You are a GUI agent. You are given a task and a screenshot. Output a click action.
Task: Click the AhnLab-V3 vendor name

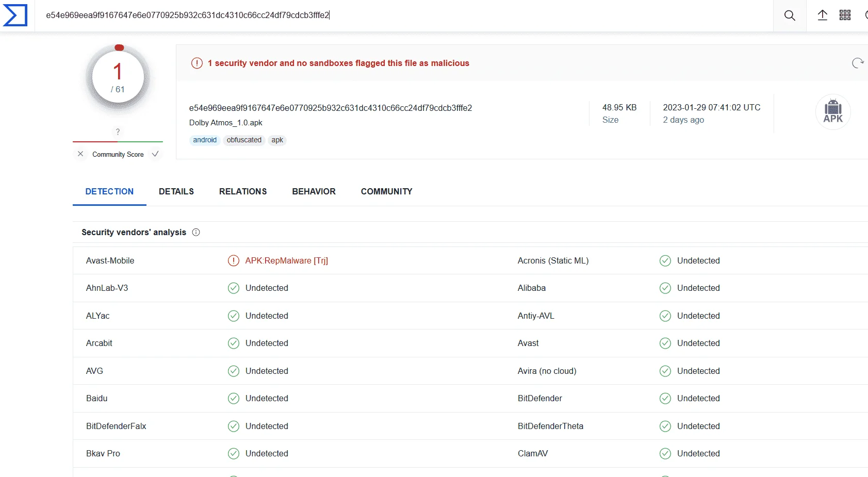click(x=107, y=288)
